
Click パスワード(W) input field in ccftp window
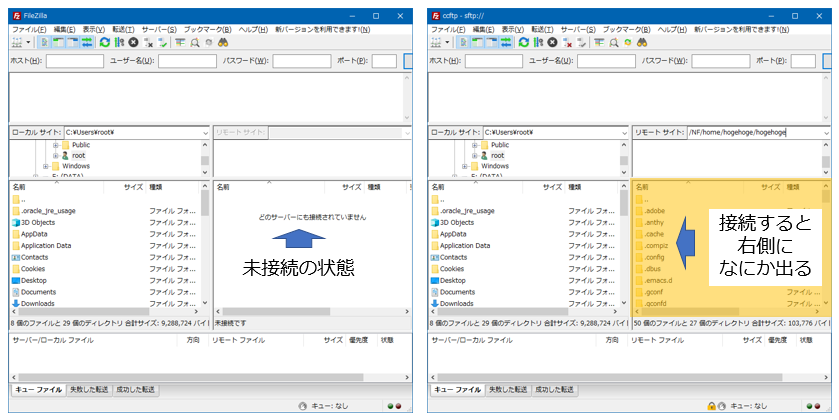coord(721,61)
